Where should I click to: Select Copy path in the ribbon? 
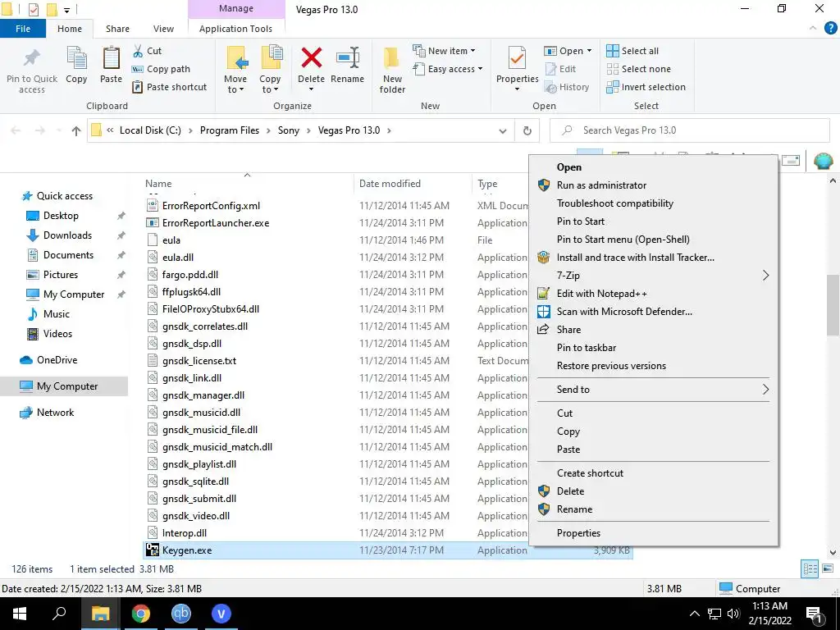(x=161, y=69)
